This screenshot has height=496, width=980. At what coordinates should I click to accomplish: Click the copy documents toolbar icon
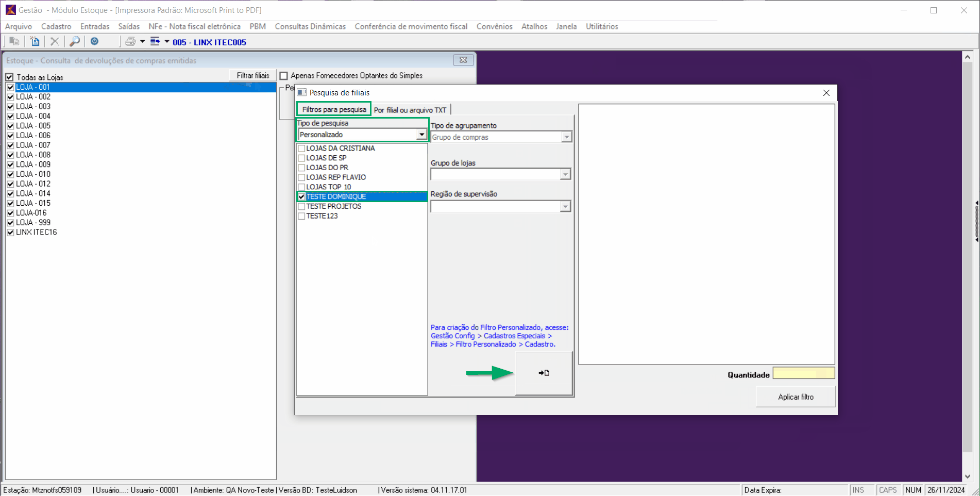pos(14,42)
